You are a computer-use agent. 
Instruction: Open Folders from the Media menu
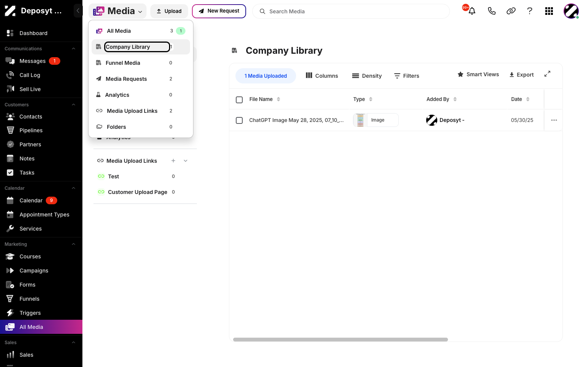[x=141, y=127]
